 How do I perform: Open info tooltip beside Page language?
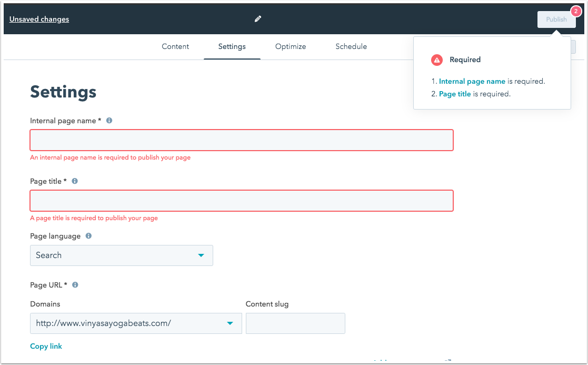click(88, 235)
